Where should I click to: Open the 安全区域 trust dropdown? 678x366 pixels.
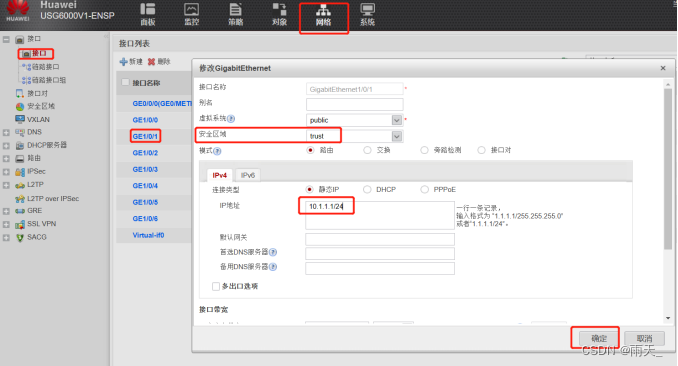(397, 136)
